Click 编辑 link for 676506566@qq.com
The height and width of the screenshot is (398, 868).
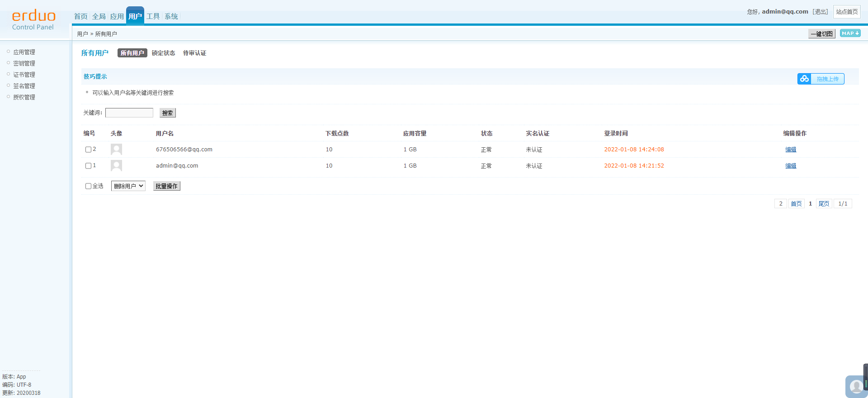coord(791,150)
